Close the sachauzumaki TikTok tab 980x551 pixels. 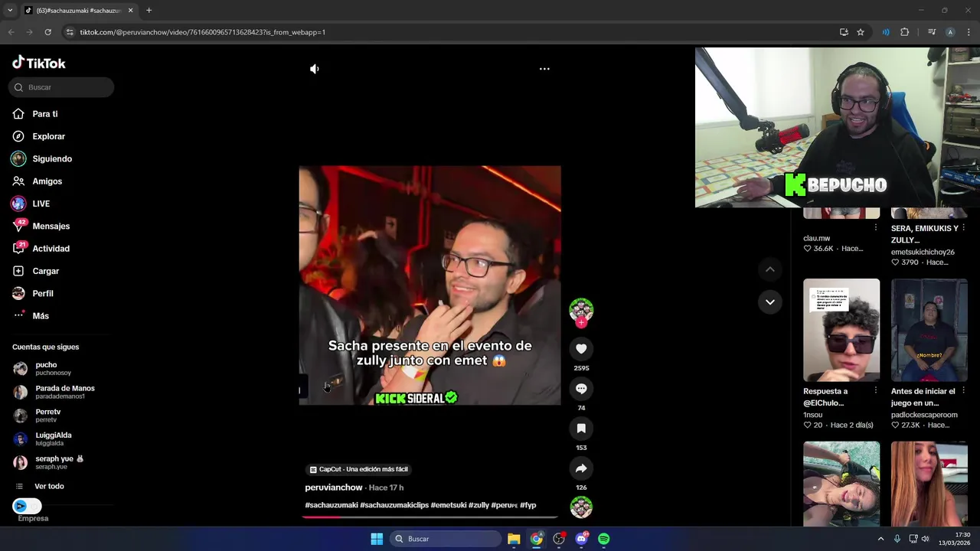click(x=130, y=11)
